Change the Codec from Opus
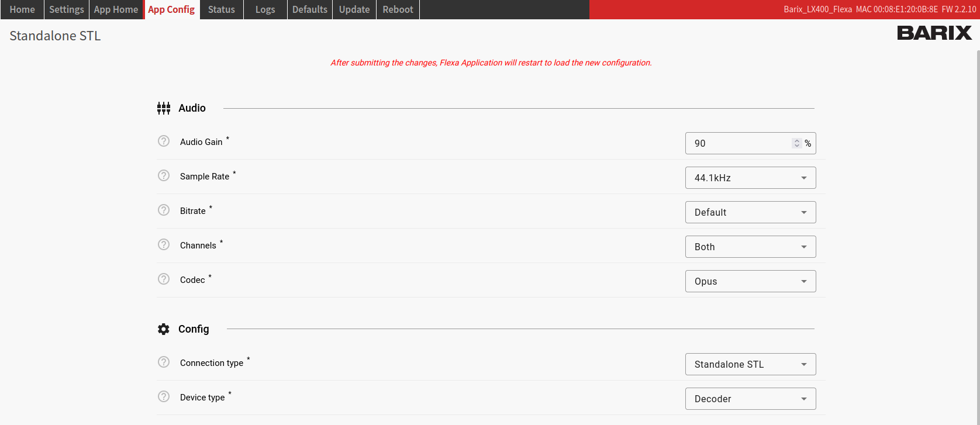This screenshot has height=425, width=980. [750, 281]
